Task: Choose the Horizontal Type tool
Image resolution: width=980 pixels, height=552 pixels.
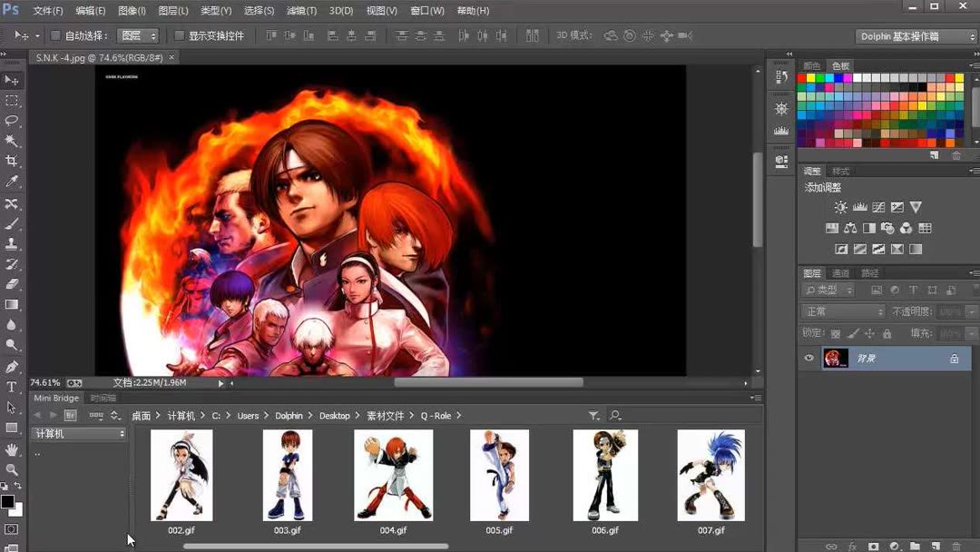Action: pos(12,388)
